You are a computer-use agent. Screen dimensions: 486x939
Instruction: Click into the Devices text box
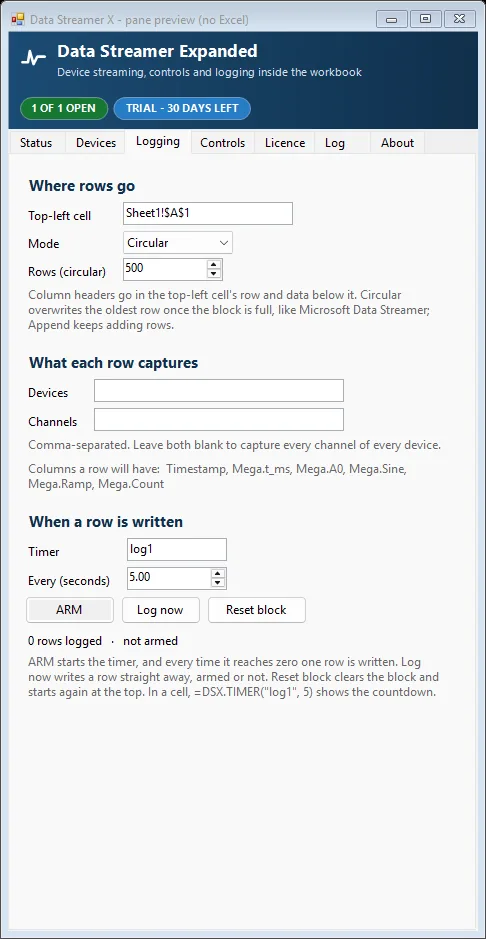click(219, 390)
